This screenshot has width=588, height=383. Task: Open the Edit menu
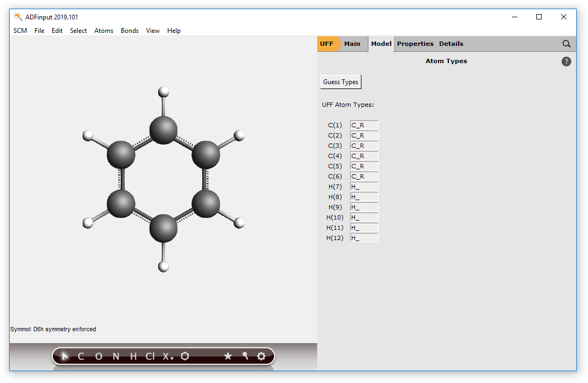57,31
